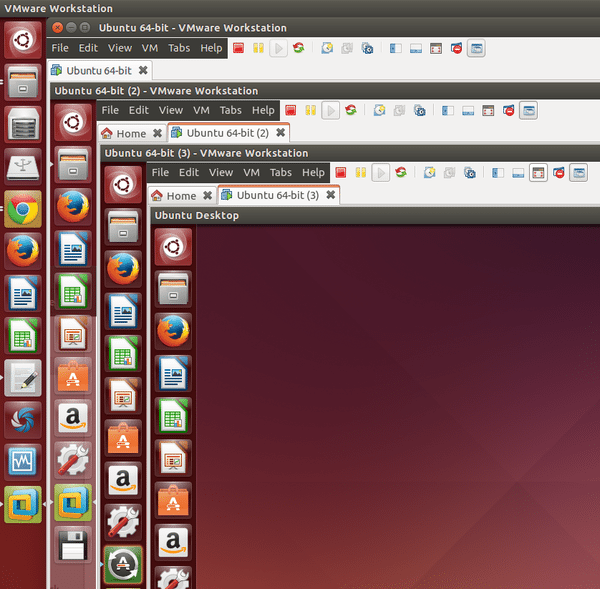The width and height of the screenshot is (600, 589).
Task: Suspend the VM in Ubuntu 64-bit (3) toolbar
Action: click(x=361, y=173)
